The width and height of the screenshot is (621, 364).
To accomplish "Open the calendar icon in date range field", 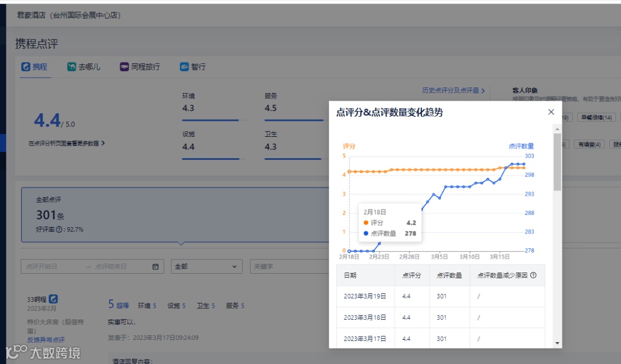I will pos(156,267).
